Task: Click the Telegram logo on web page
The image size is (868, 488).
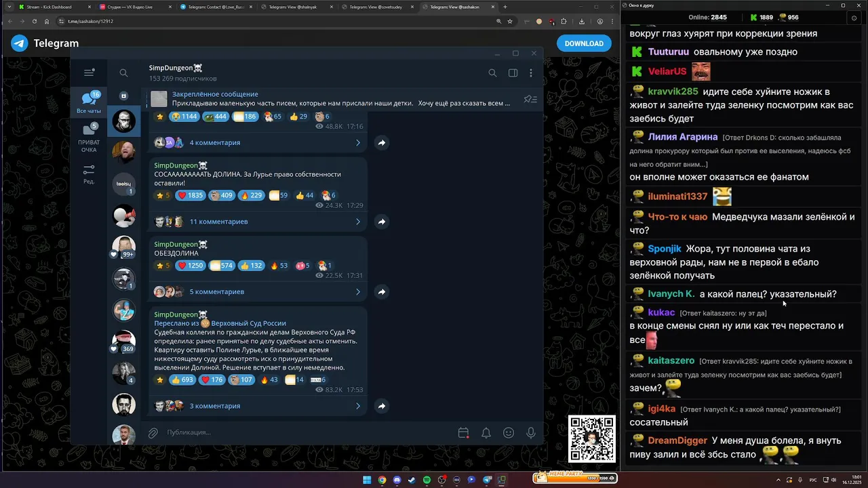Action: (x=20, y=43)
